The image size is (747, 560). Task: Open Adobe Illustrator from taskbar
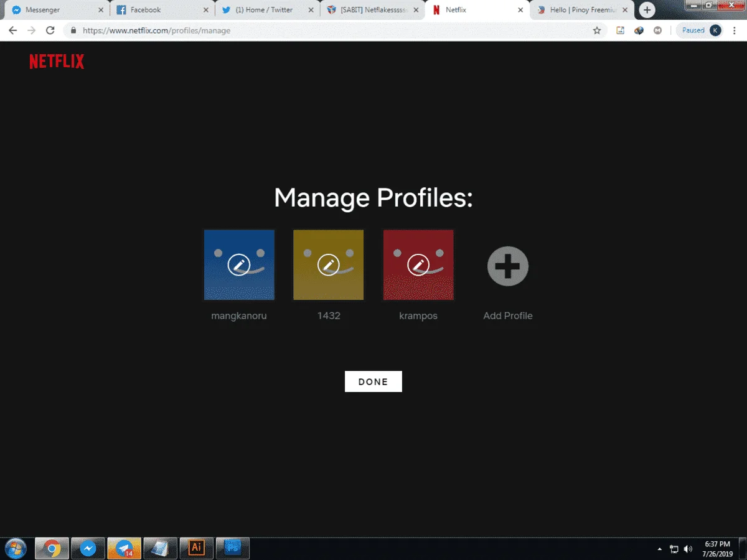(x=196, y=548)
